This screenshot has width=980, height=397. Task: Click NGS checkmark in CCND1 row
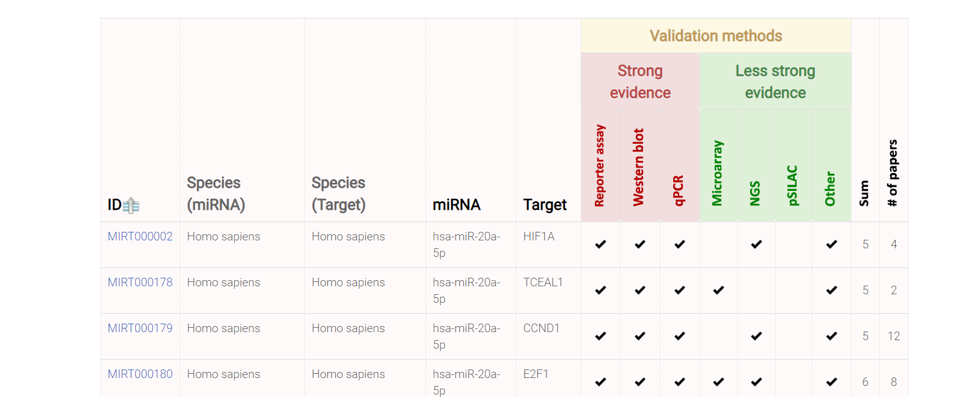coord(757,336)
